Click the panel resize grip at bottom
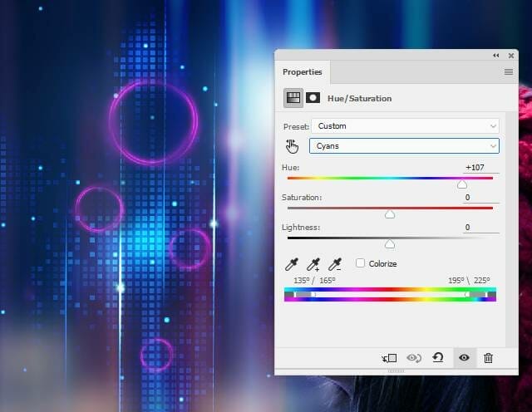 pos(396,371)
